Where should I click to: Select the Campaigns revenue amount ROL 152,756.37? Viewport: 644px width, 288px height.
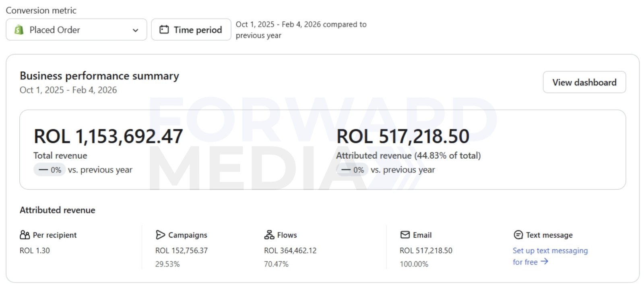(x=182, y=251)
